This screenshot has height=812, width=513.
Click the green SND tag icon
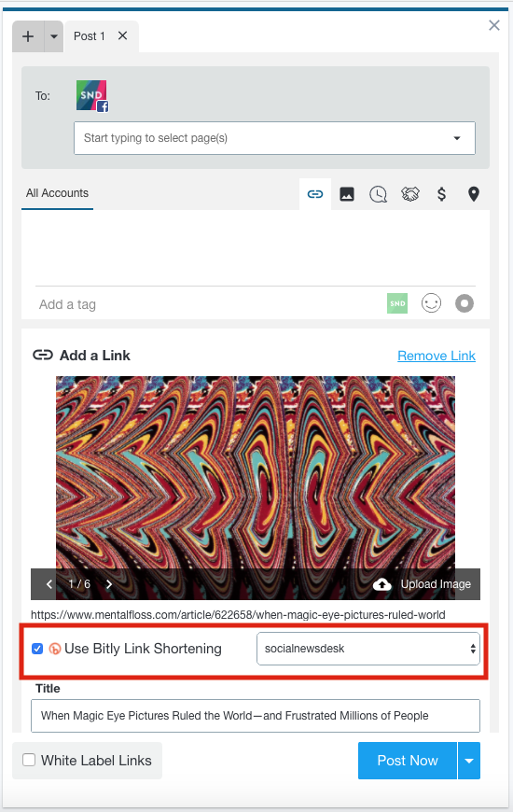click(397, 303)
